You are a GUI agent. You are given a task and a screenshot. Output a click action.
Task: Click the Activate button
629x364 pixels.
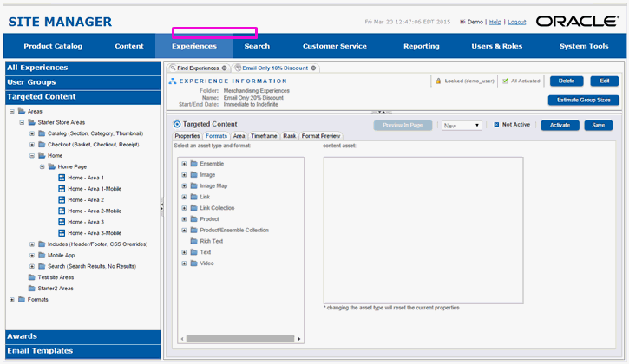tap(560, 125)
